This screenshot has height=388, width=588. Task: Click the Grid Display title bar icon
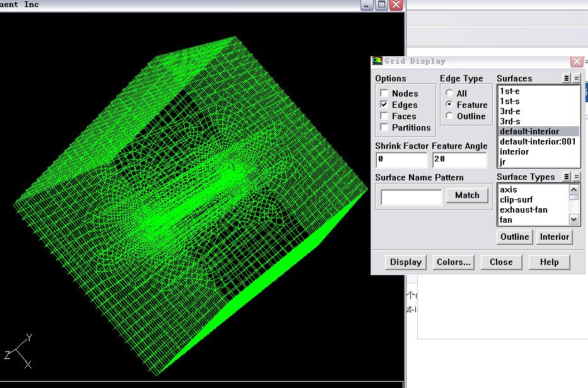378,61
